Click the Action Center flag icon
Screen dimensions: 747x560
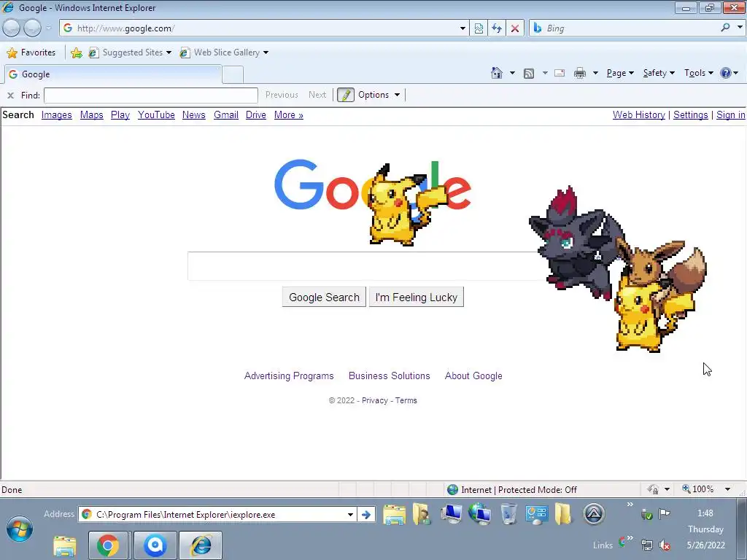coord(664,514)
